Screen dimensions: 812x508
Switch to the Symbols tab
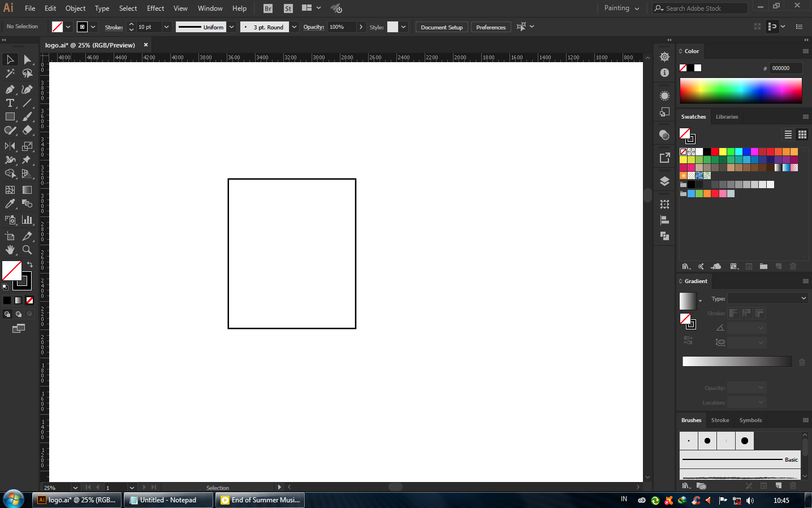click(x=750, y=420)
